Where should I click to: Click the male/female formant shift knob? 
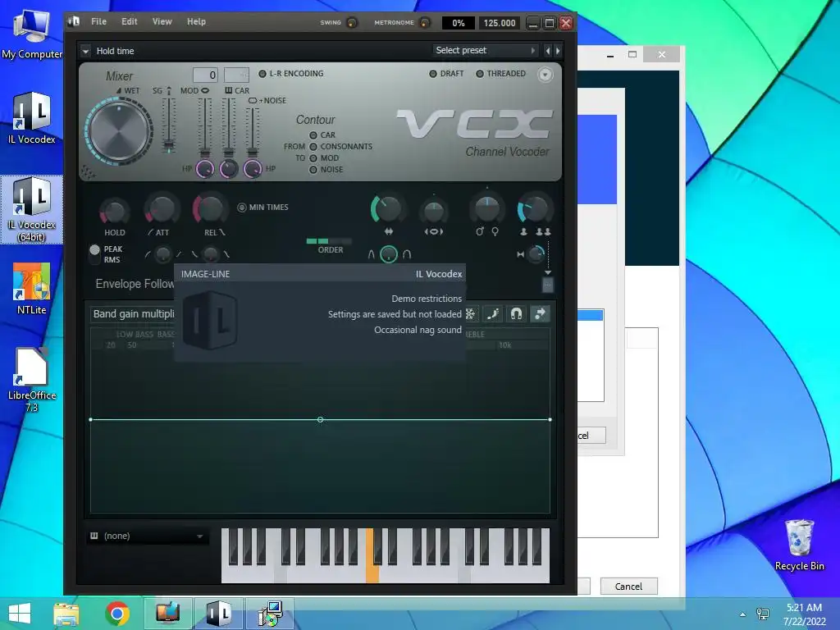[x=487, y=209]
